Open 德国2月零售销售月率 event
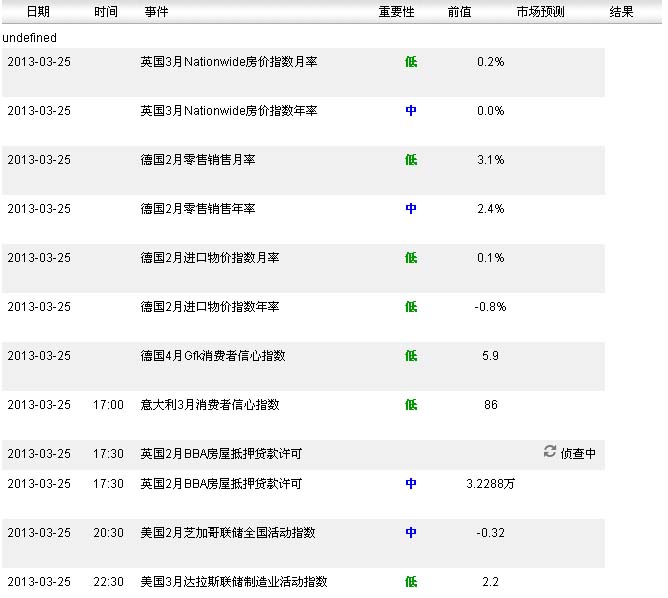Viewport: 668px width, 598px height. point(198,160)
